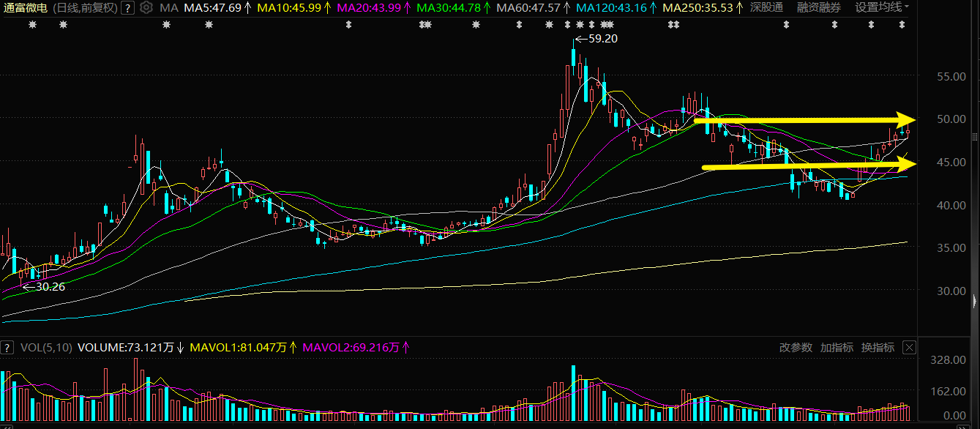Open the help question-mark icon beside 前复权
The width and height of the screenshot is (980, 429).
(127, 8)
